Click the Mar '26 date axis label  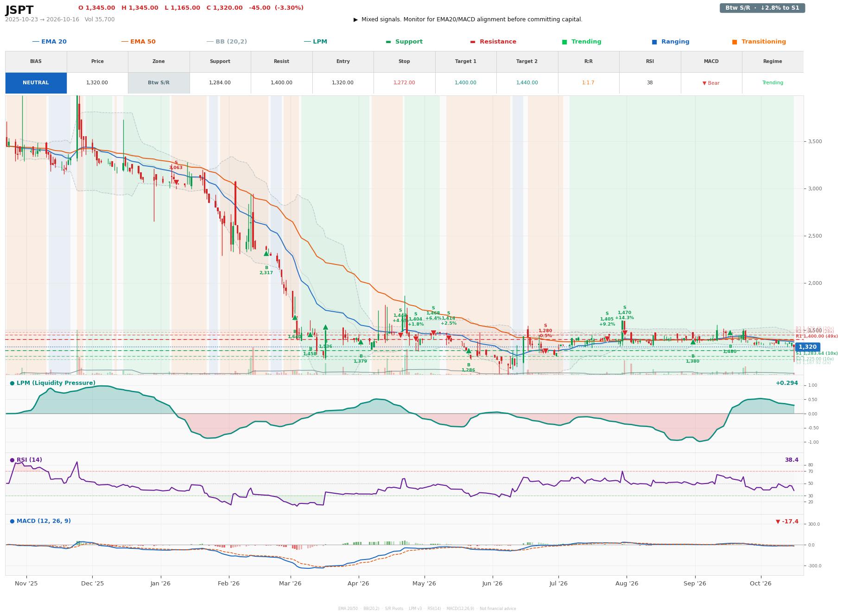290,584
